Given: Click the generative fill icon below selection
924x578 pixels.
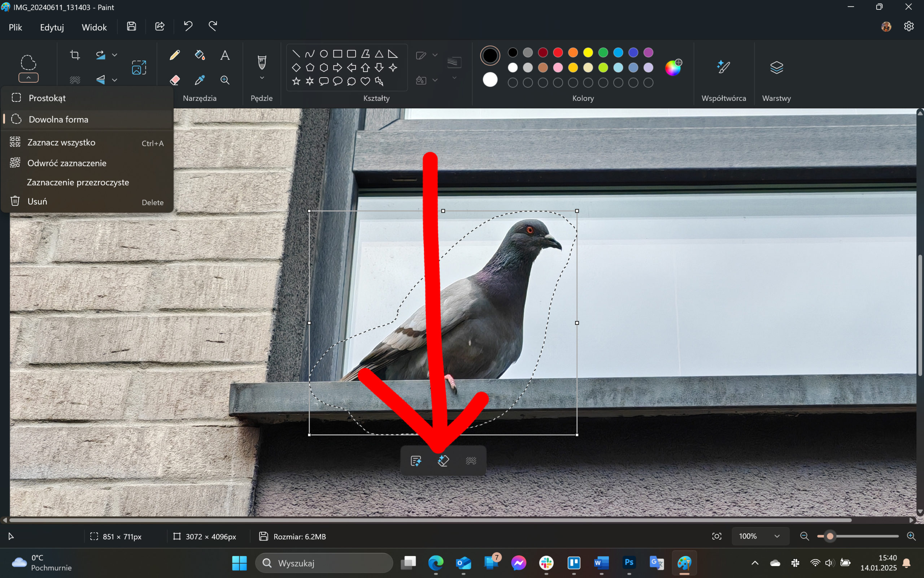Looking at the screenshot, I should click(x=416, y=461).
